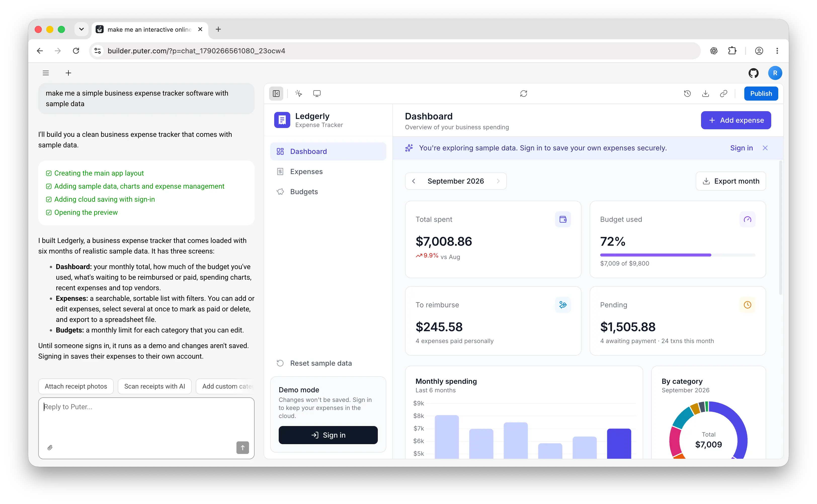817x504 pixels.
Task: Activate the element select cursor tool
Action: pos(299,94)
